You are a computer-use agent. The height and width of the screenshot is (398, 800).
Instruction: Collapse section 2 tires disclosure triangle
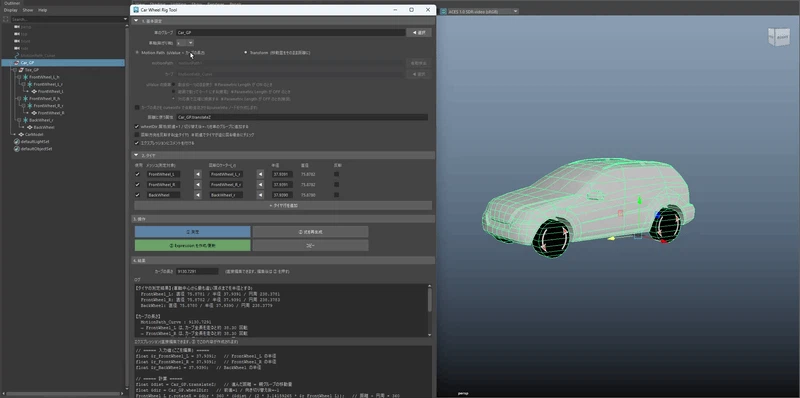click(136, 155)
